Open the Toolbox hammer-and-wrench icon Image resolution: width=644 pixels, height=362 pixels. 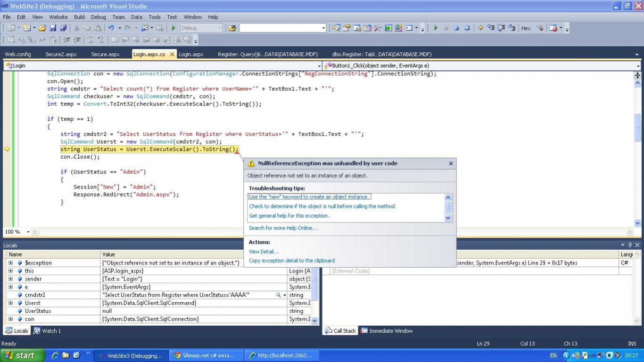tap(378, 28)
